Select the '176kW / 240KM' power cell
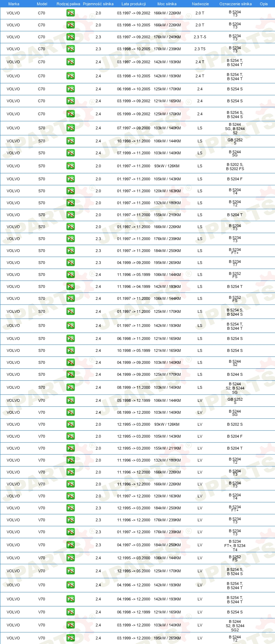Screen dimensions: 275x644 (167, 37)
